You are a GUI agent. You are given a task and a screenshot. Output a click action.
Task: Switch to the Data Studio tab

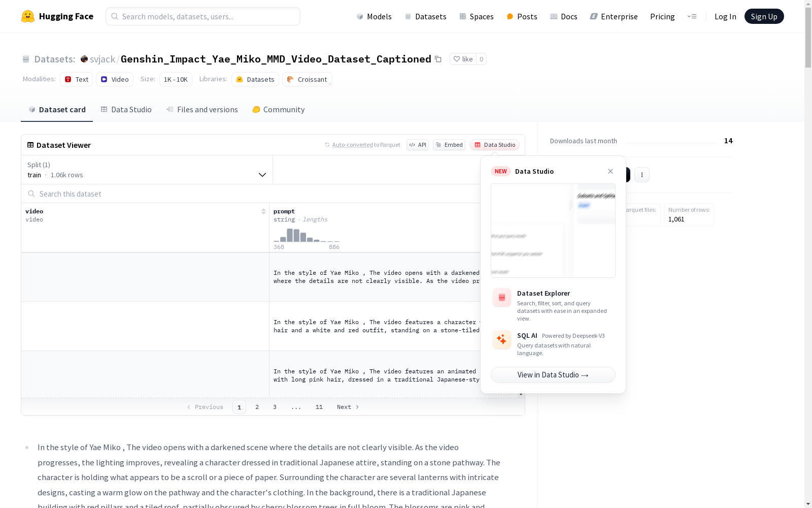[x=126, y=110]
